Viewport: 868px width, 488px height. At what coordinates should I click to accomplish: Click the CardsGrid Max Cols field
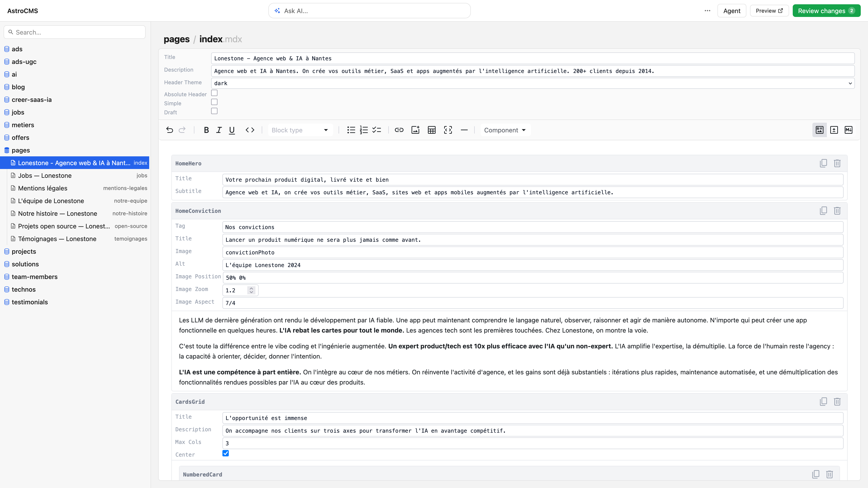532,443
